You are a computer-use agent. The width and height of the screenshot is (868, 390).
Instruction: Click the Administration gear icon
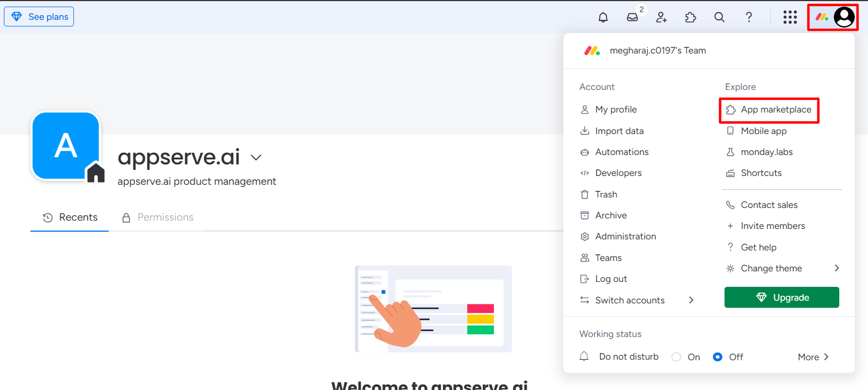[585, 237]
